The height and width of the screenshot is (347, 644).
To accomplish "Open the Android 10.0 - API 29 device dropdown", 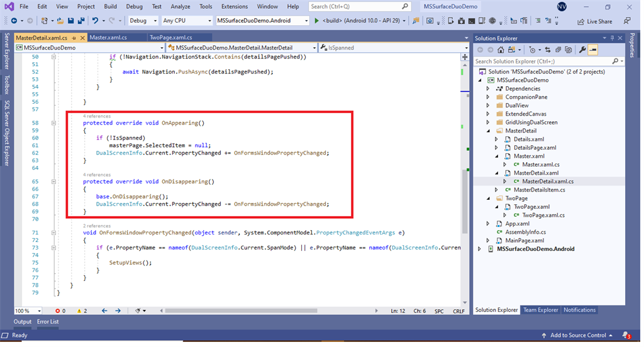I will click(404, 21).
